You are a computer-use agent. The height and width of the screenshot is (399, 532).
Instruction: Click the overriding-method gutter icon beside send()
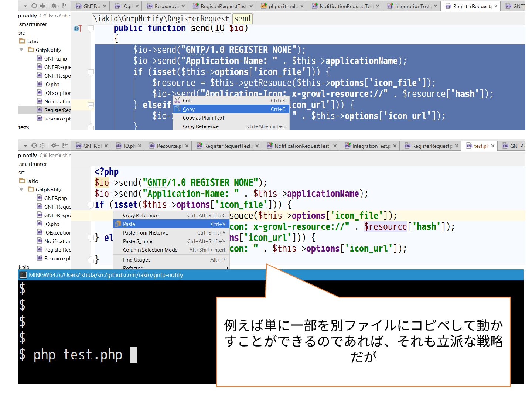pos(77,28)
